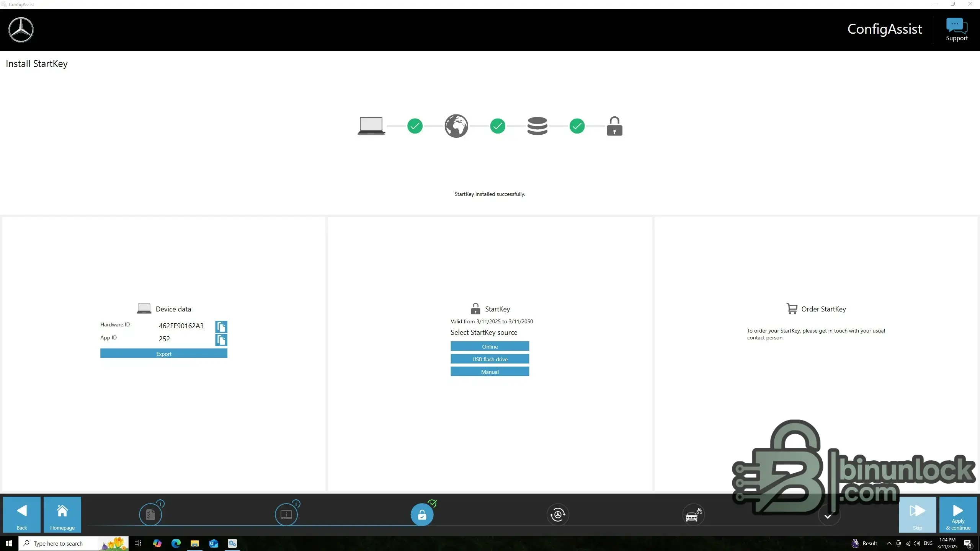Open File Explorer from the taskbar
This screenshot has width=980, height=551.
click(194, 543)
